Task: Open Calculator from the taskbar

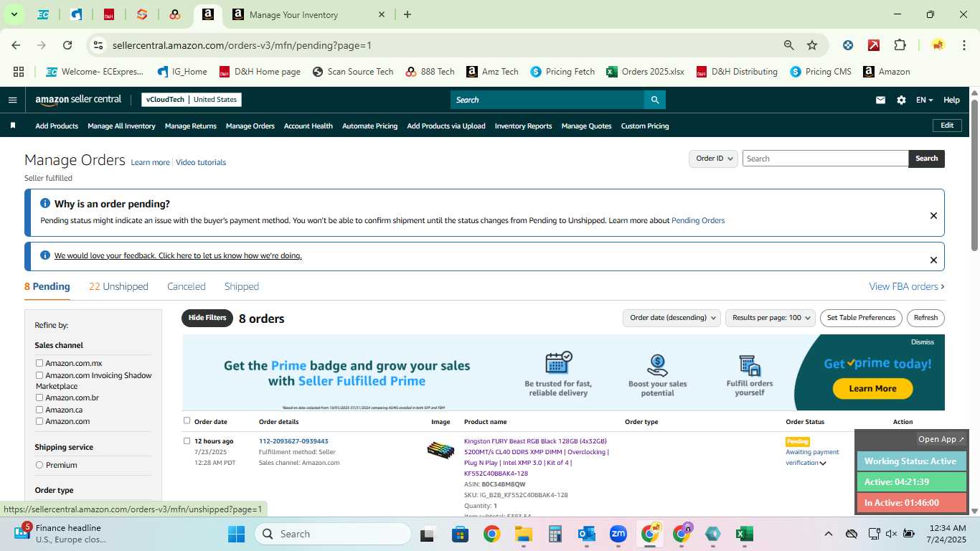Action: pos(555,534)
